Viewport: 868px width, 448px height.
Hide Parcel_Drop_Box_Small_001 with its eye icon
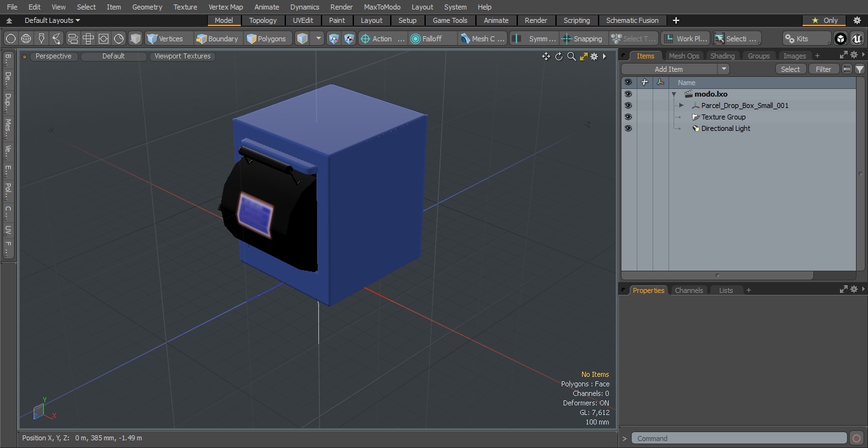(628, 105)
